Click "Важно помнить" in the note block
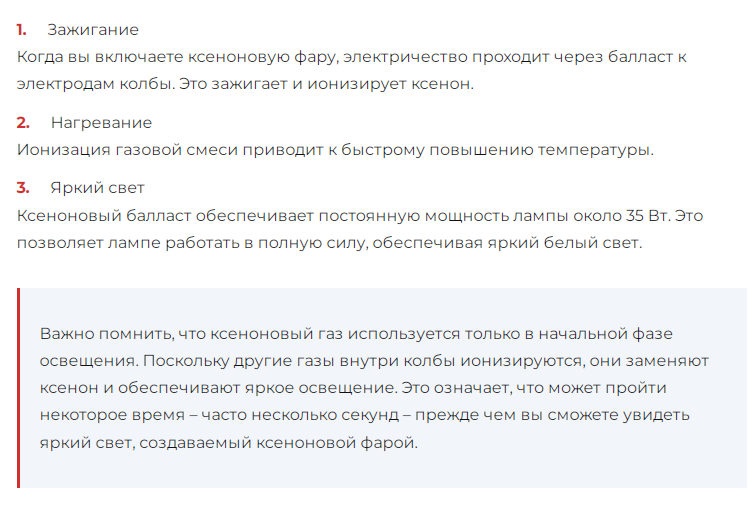 pyautogui.click(x=97, y=333)
